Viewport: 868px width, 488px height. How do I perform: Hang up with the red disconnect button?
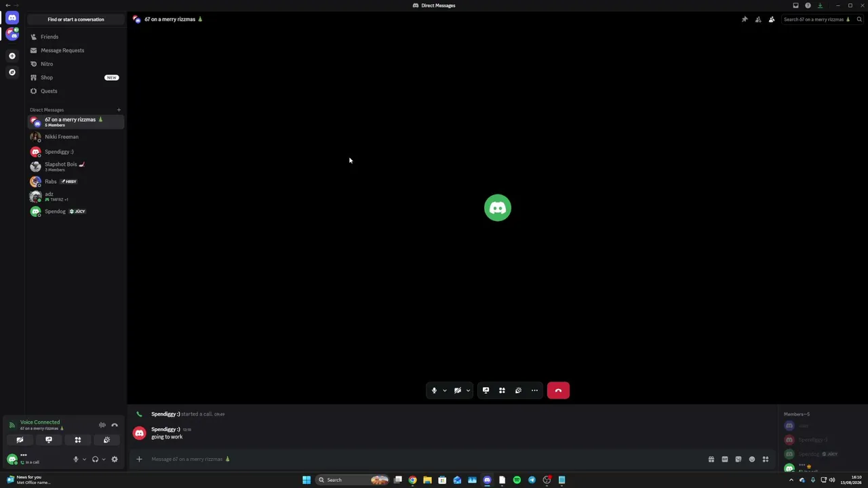tap(558, 390)
